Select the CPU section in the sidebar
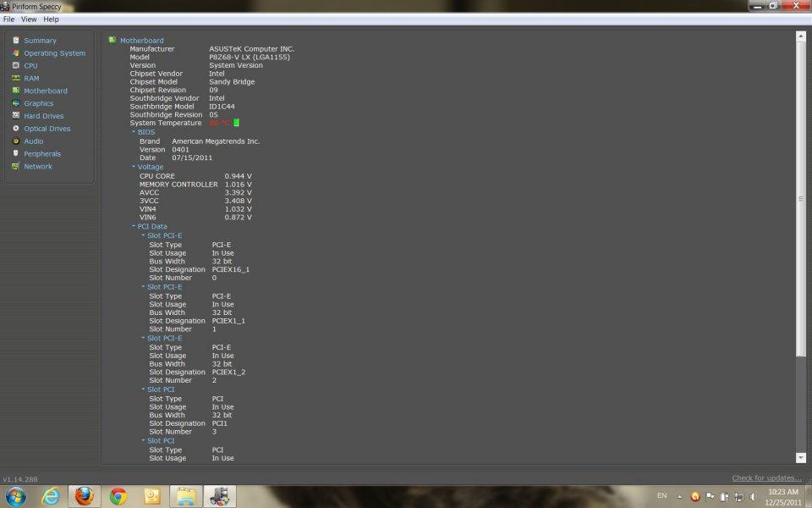 (x=30, y=66)
